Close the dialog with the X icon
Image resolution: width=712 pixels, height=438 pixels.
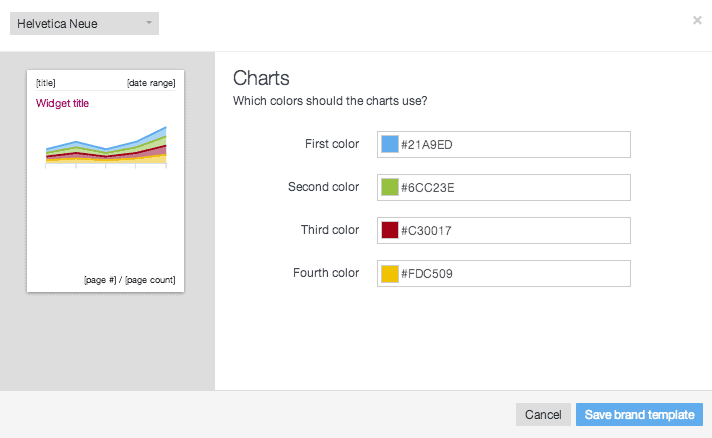697,20
